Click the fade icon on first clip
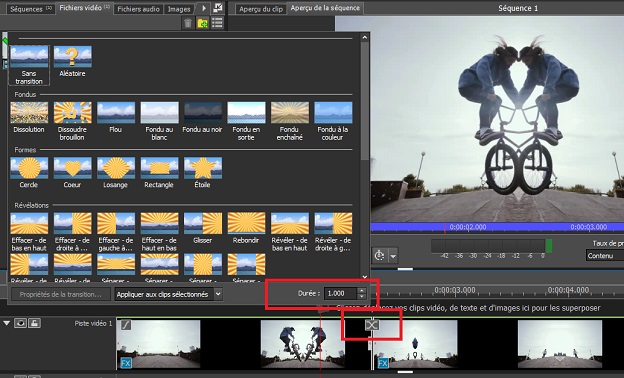The height and width of the screenshot is (378, 624). tap(126, 325)
